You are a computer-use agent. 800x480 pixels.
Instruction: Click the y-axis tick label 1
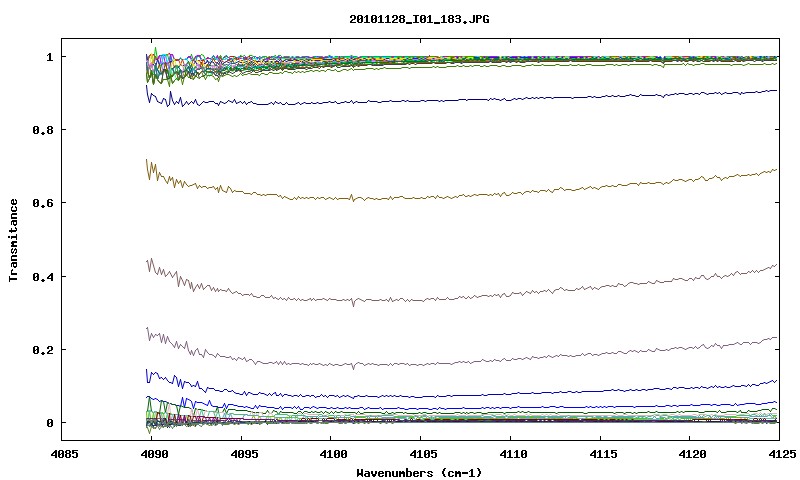click(49, 57)
